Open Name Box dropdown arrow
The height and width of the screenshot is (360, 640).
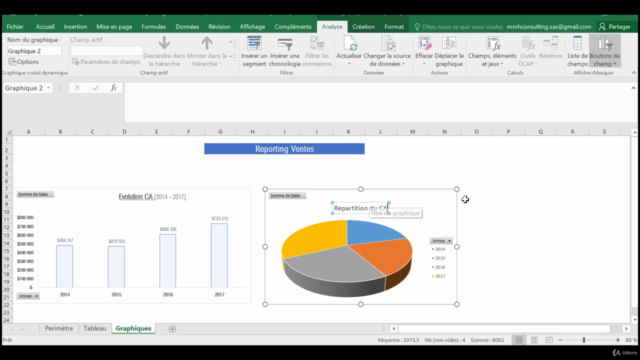(49, 88)
